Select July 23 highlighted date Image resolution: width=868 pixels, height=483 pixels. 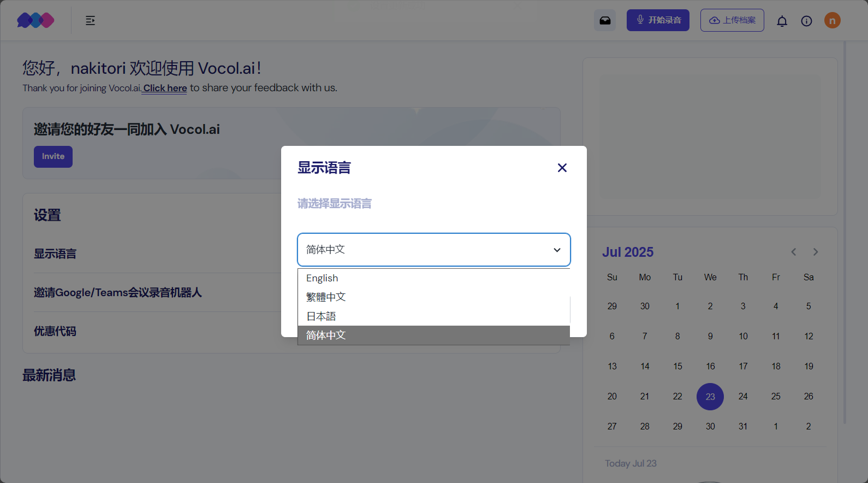coord(710,397)
